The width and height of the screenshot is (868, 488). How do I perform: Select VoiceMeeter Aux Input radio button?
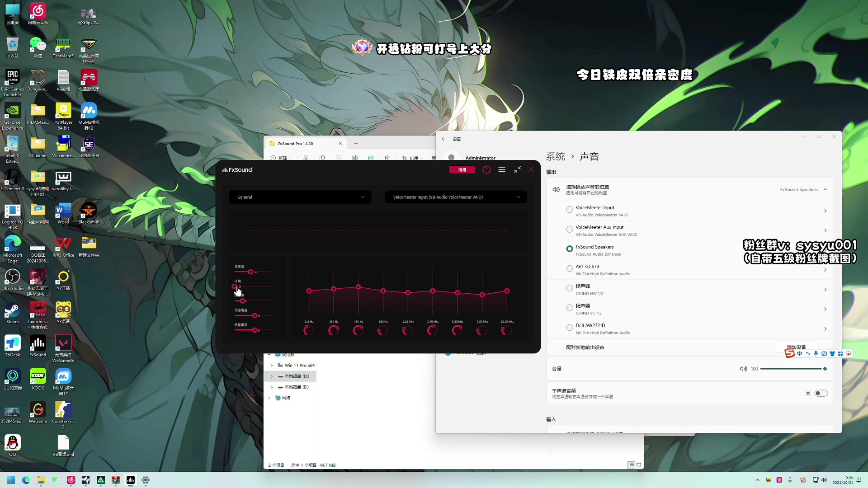tap(570, 230)
